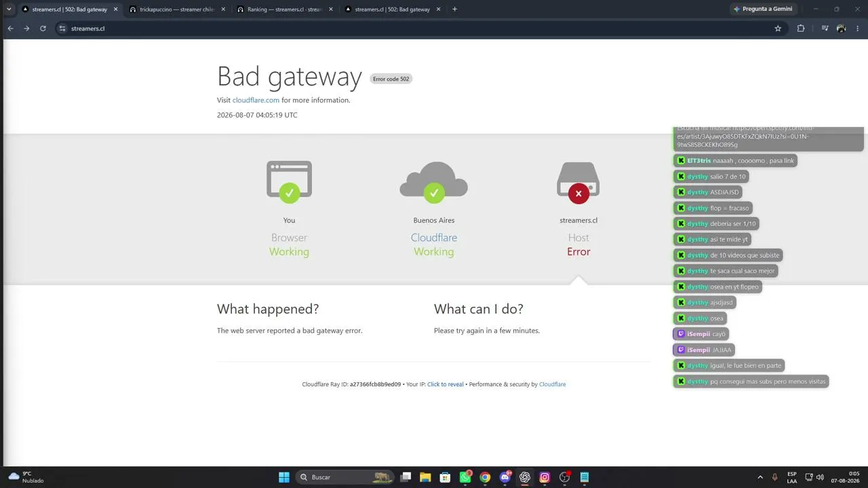Click the Spotify link chat message

(x=768, y=138)
